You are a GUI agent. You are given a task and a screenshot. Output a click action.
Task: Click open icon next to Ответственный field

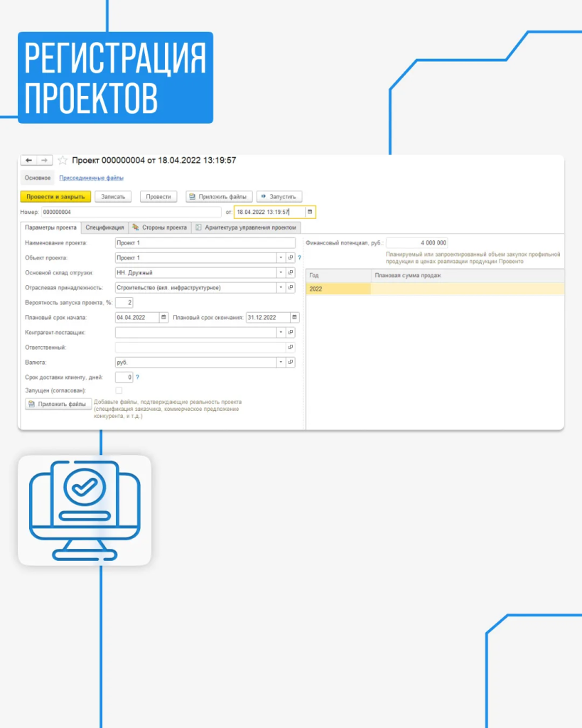click(290, 347)
